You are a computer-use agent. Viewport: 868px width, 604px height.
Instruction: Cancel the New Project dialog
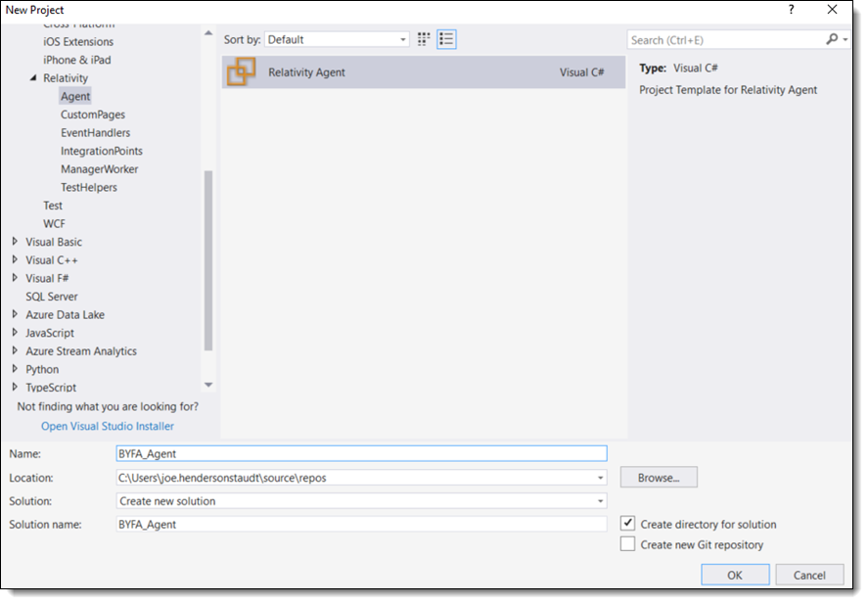(x=809, y=575)
